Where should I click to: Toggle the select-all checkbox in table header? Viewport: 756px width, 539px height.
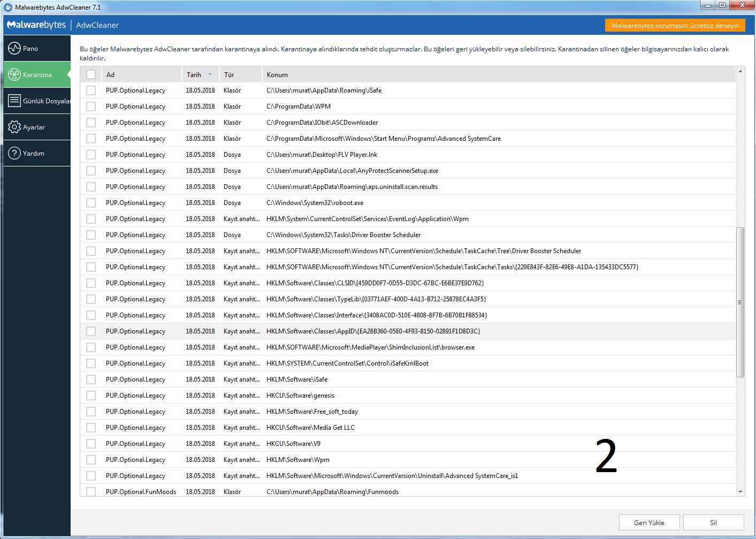[x=91, y=74]
